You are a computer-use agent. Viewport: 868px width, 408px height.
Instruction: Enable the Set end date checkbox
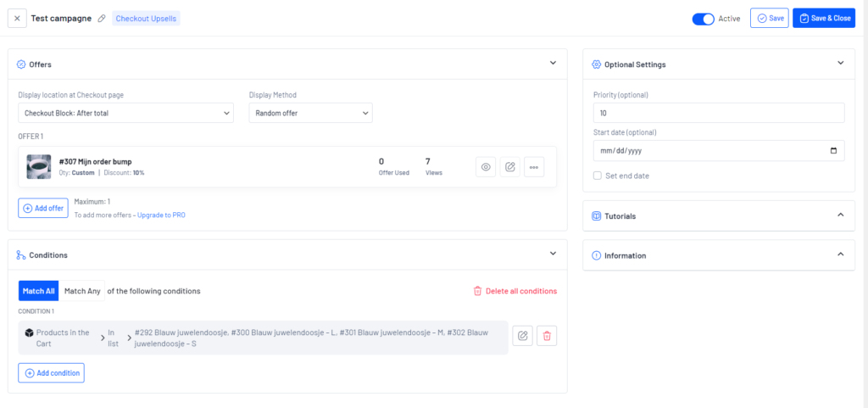click(x=598, y=176)
